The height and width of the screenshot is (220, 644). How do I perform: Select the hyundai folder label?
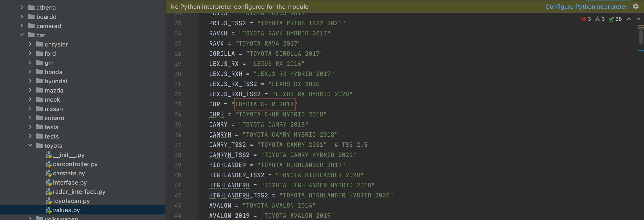(x=56, y=81)
